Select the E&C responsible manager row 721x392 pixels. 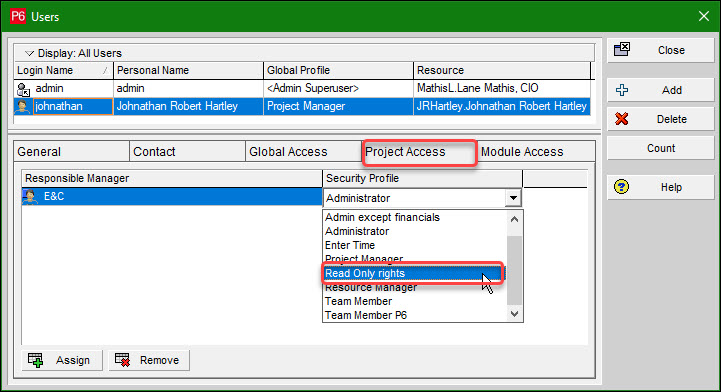point(172,197)
